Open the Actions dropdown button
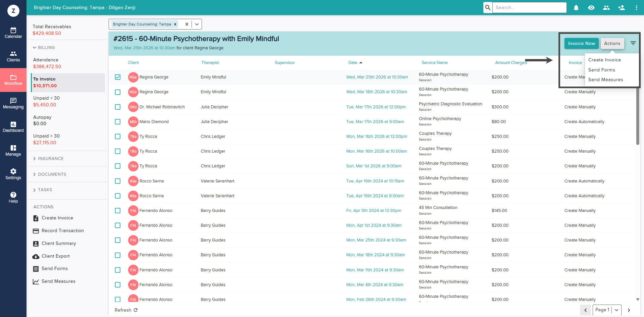 coord(612,43)
